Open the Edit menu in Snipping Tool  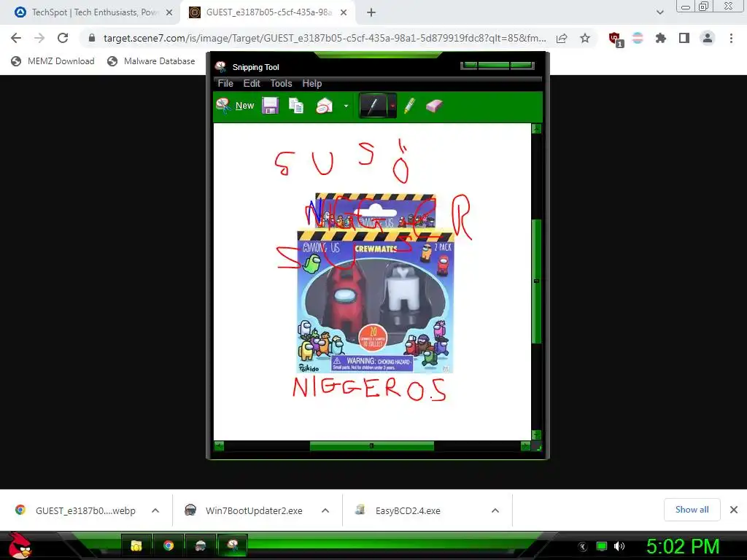[x=252, y=83]
